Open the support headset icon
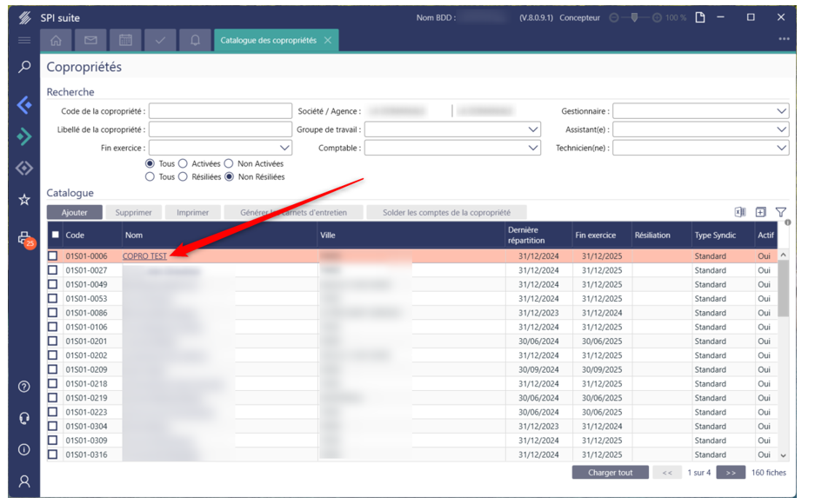The height and width of the screenshot is (504, 815). point(23,418)
